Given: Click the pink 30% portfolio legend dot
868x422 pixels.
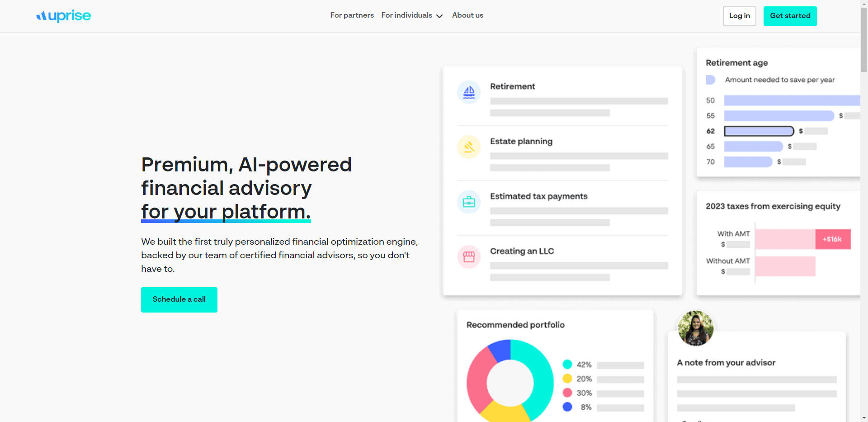Looking at the screenshot, I should point(567,393).
